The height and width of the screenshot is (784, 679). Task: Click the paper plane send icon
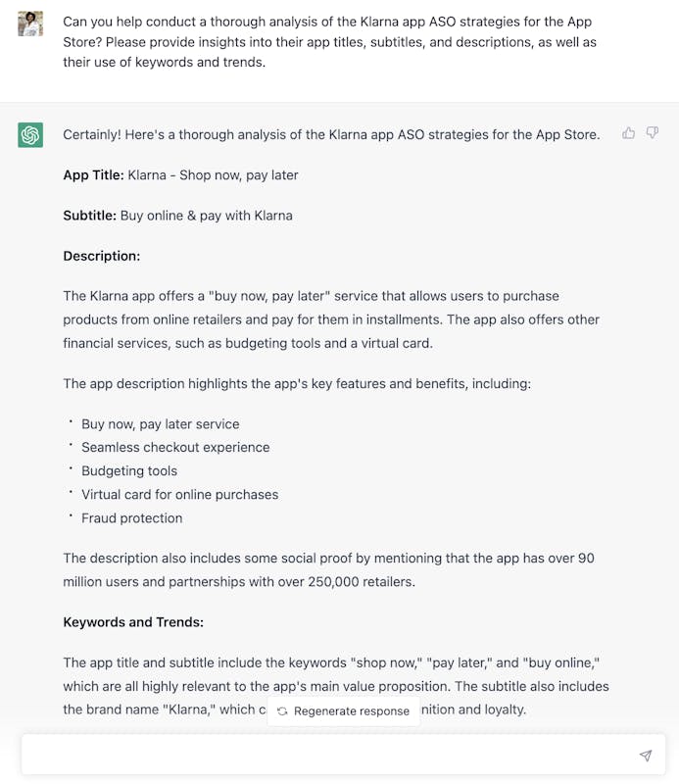coord(646,756)
